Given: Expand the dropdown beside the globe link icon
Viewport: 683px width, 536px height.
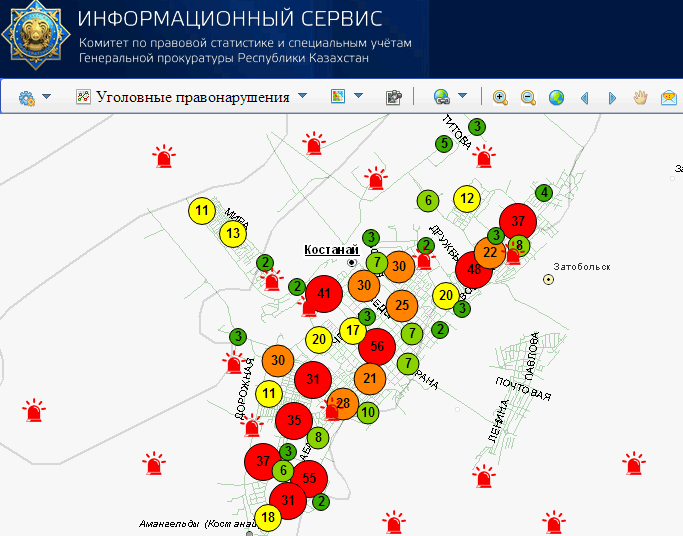Looking at the screenshot, I should pos(463,96).
